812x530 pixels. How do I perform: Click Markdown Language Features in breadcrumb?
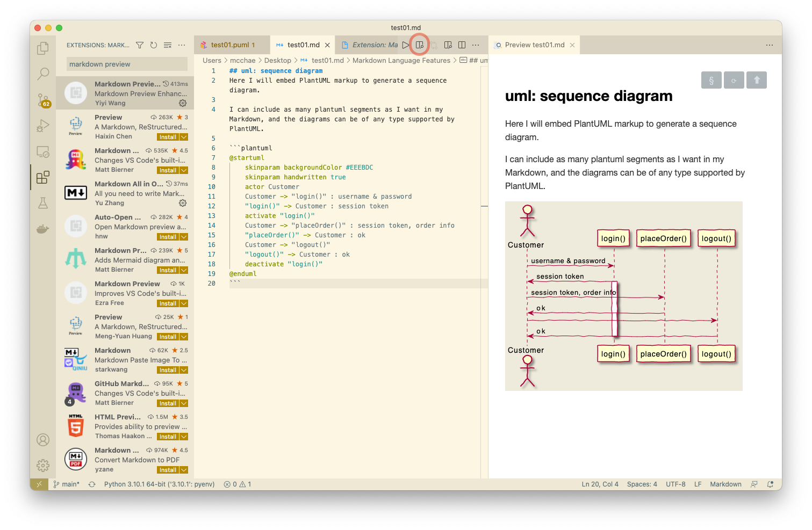(x=401, y=61)
